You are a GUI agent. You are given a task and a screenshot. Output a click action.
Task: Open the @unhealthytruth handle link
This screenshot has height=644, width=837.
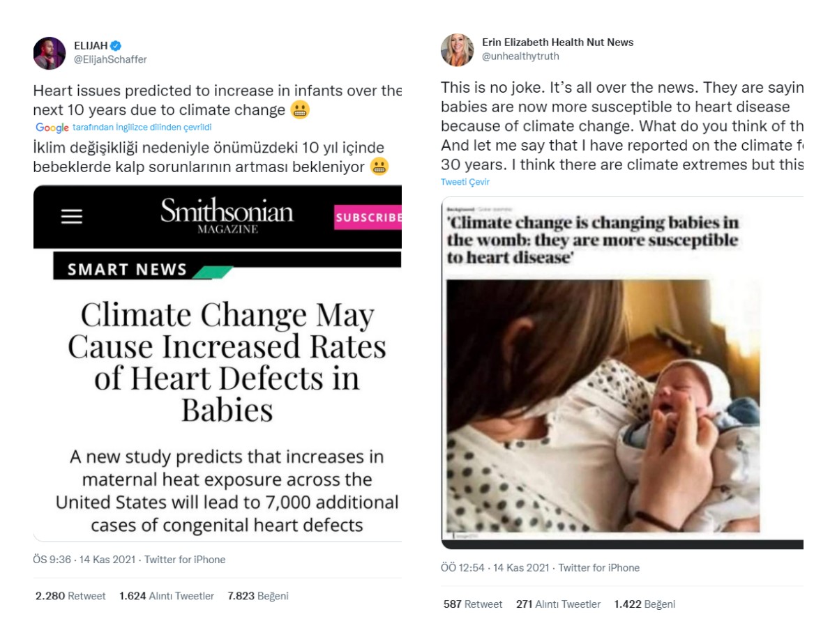click(x=520, y=56)
